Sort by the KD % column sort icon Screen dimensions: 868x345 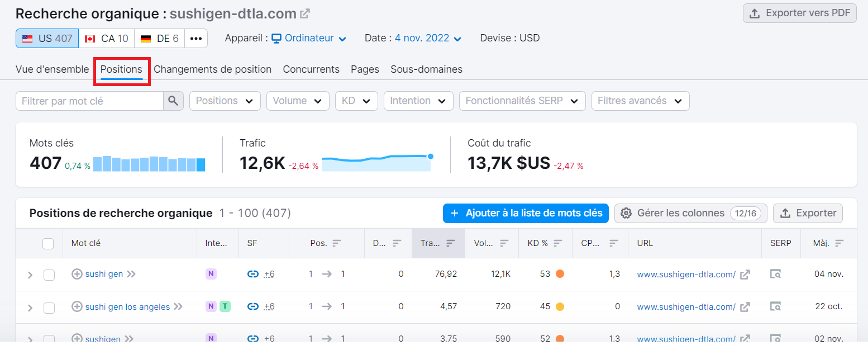(x=557, y=243)
